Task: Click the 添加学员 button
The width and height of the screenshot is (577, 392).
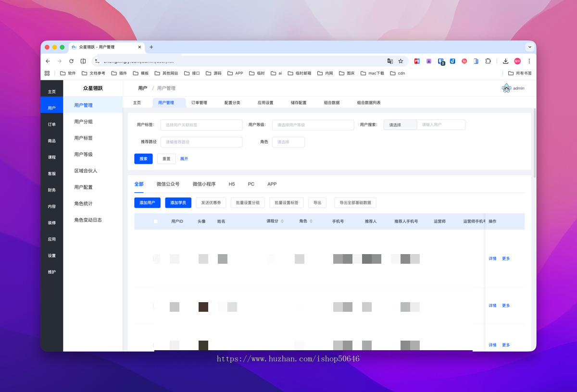Action: click(178, 203)
